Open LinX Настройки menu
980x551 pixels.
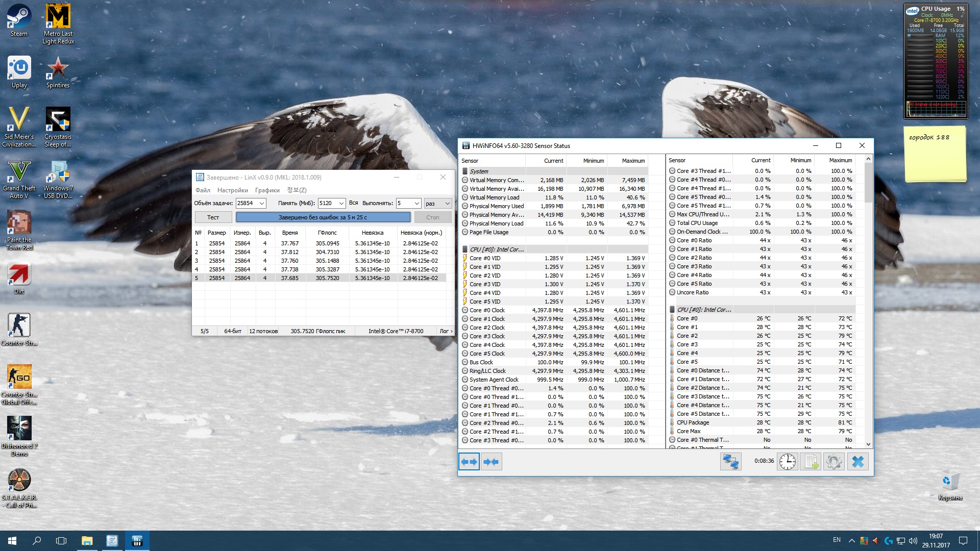coord(232,190)
